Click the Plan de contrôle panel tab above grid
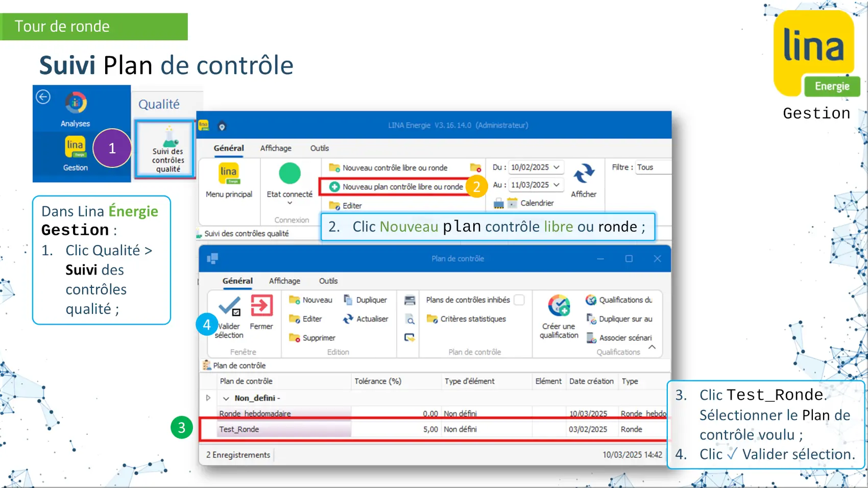The image size is (868, 488). coord(234,365)
